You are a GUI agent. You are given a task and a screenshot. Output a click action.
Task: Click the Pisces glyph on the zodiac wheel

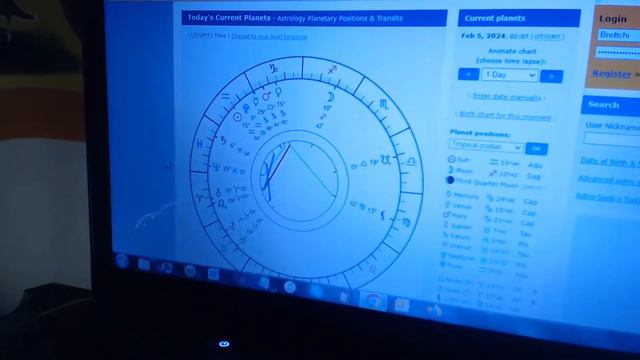point(200,144)
